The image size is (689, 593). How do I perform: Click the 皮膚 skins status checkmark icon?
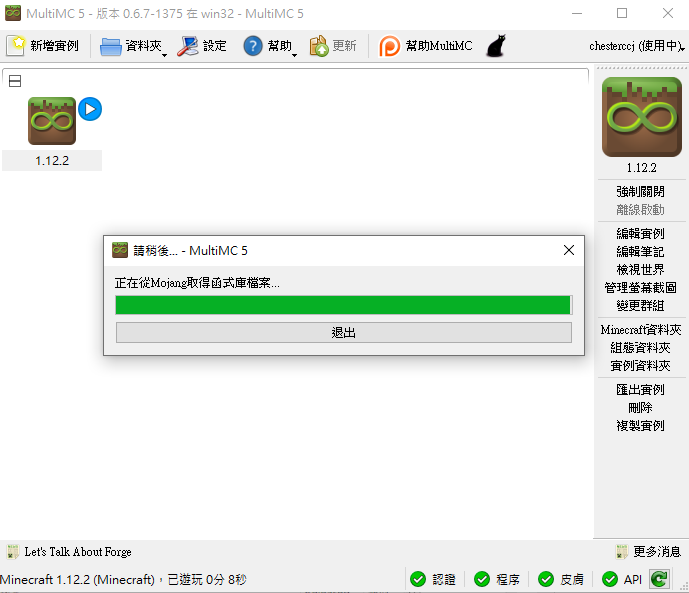[546, 579]
